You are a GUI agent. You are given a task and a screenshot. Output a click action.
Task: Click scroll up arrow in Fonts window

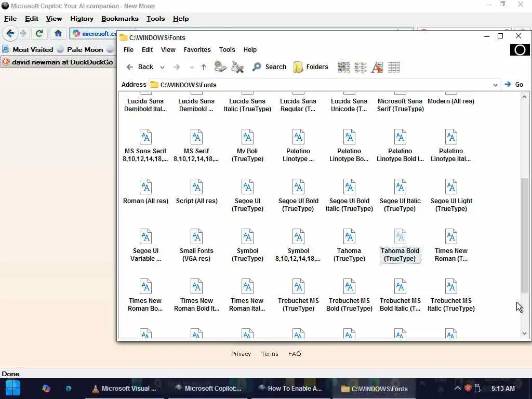[525, 97]
